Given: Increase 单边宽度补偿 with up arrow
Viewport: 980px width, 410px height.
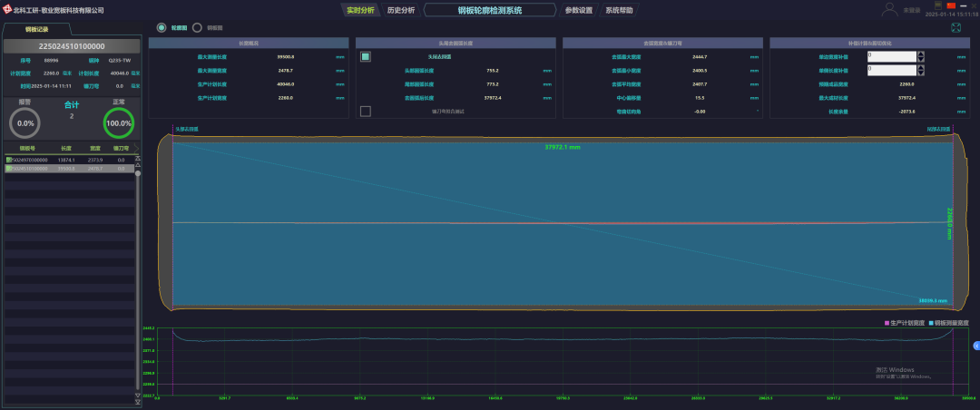Looking at the screenshot, I should tap(922, 54).
